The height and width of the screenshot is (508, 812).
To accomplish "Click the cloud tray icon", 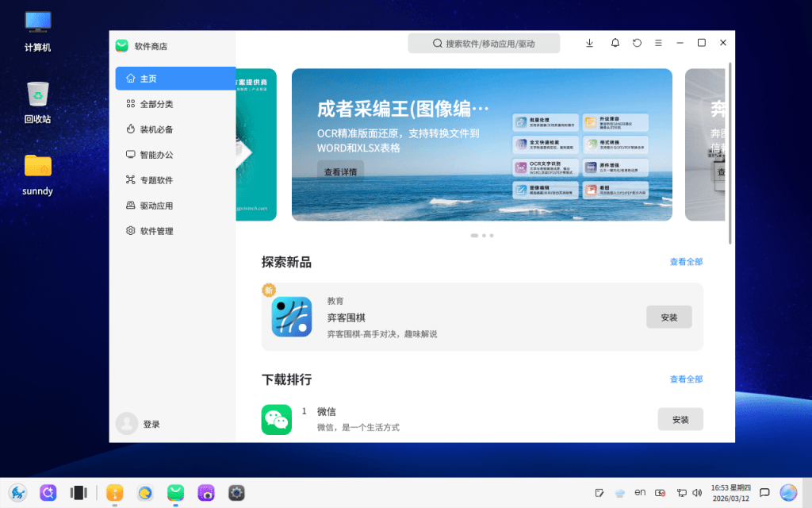I will (620, 492).
